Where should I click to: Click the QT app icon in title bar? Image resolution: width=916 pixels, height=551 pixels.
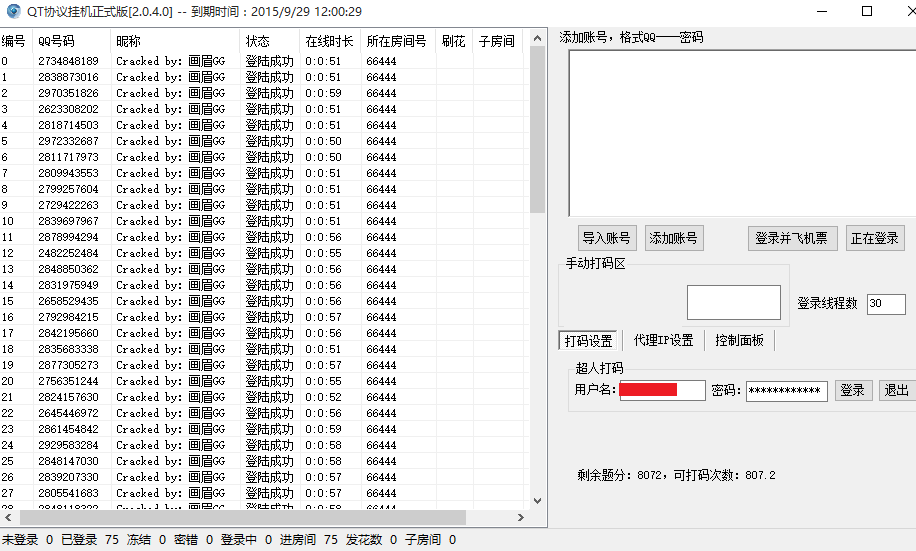pyautogui.click(x=13, y=11)
